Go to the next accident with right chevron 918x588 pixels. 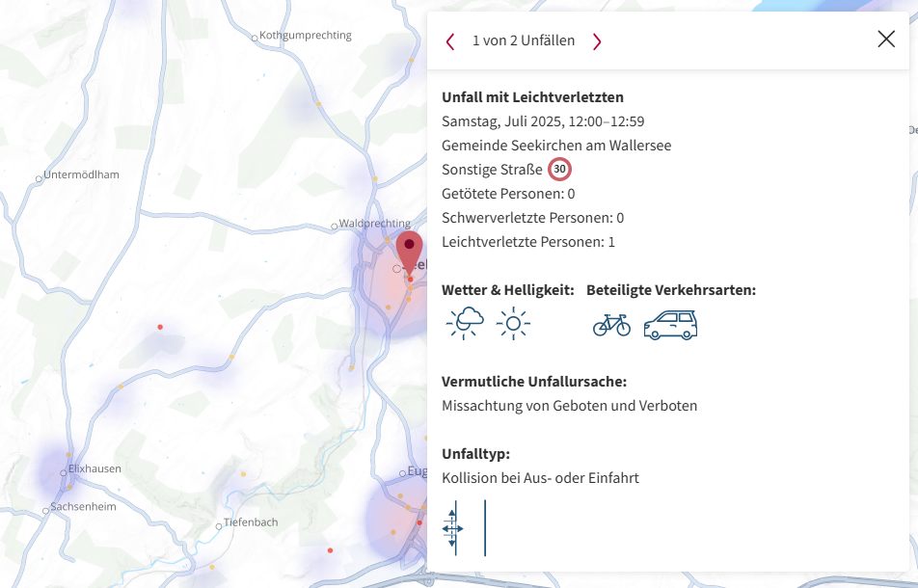pyautogui.click(x=597, y=41)
